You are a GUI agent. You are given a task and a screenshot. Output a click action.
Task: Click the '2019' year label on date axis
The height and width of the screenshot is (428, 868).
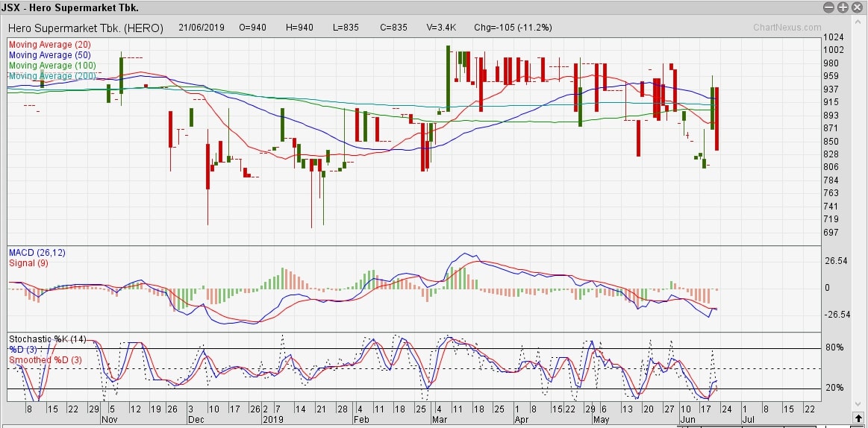click(273, 420)
